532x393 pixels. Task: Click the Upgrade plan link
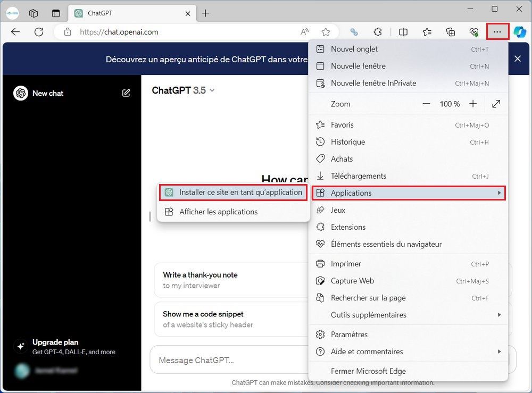tap(55, 342)
